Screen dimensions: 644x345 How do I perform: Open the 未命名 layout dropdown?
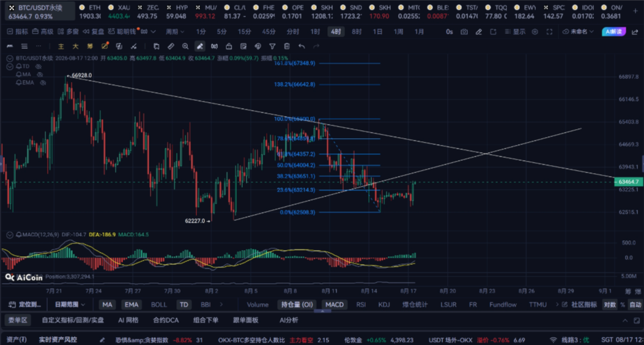(x=579, y=32)
